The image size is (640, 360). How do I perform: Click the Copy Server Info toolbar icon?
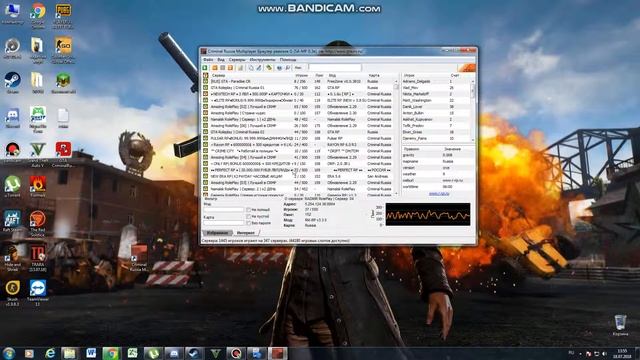251,68
